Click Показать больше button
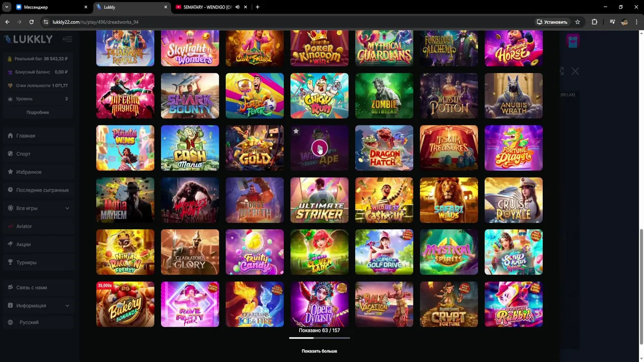The width and height of the screenshot is (644, 362). pos(319,351)
